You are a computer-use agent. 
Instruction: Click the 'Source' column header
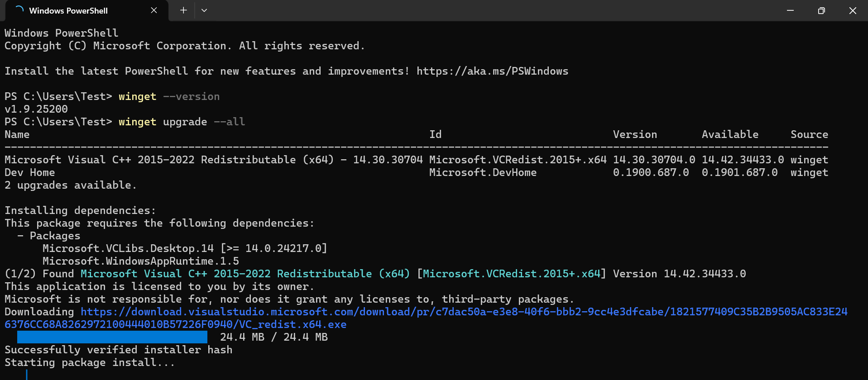click(809, 134)
